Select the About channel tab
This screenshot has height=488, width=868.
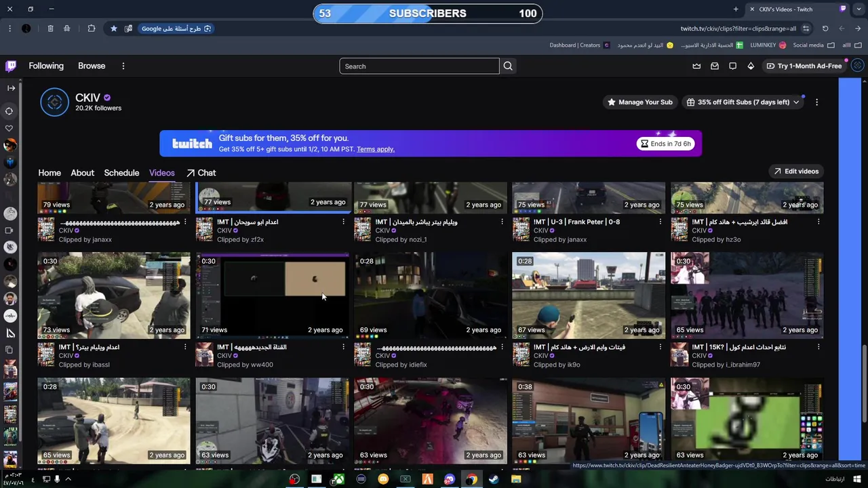tap(83, 173)
